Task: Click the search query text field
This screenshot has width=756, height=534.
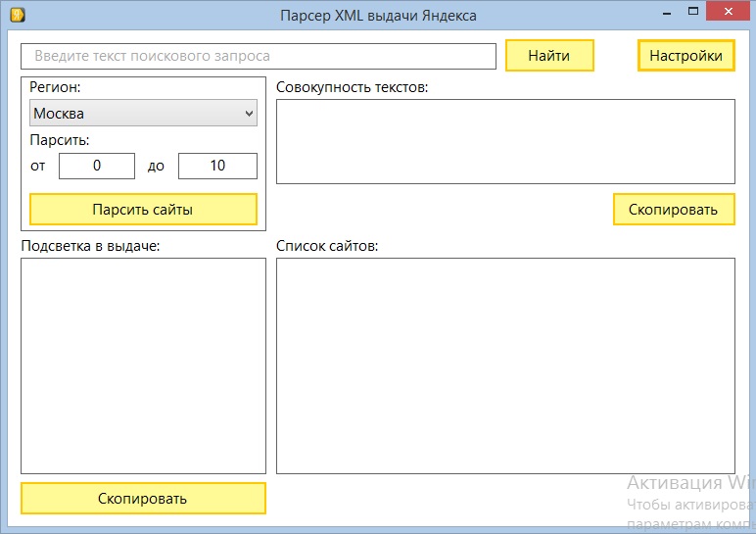Action: (x=259, y=56)
